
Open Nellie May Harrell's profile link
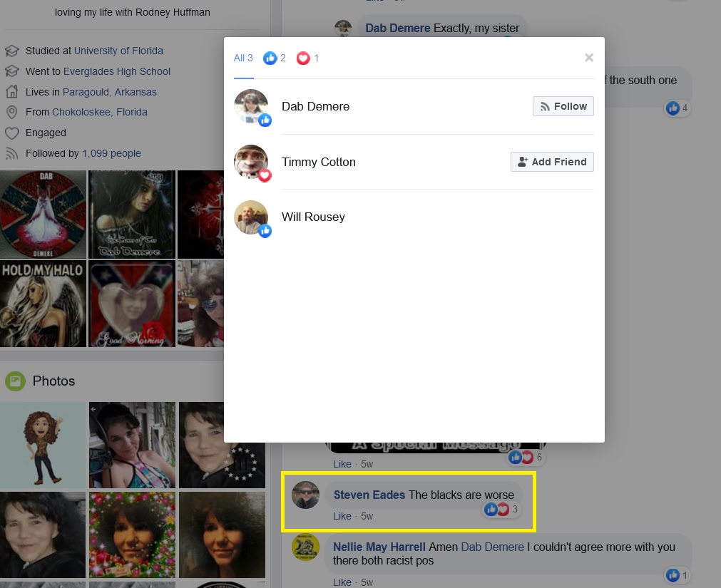coord(379,547)
